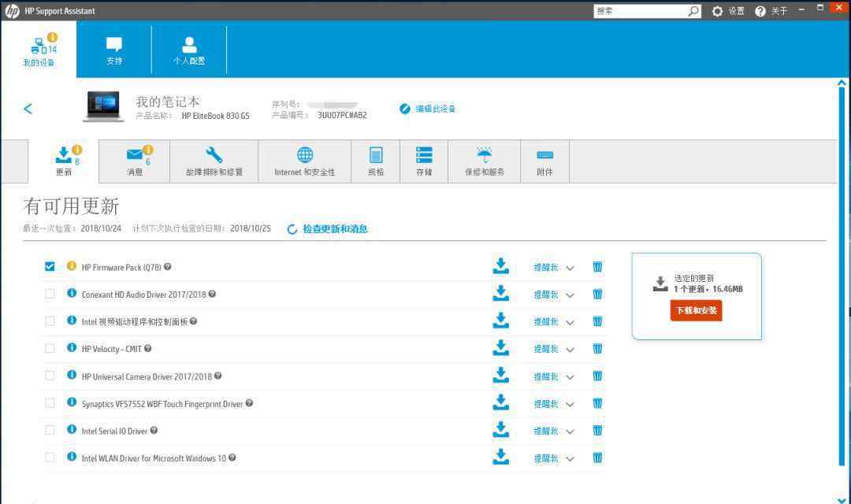The height and width of the screenshot is (504, 851).
Task: Click download icon for Intel 视频驱动程序和控制面板
Action: [x=500, y=321]
